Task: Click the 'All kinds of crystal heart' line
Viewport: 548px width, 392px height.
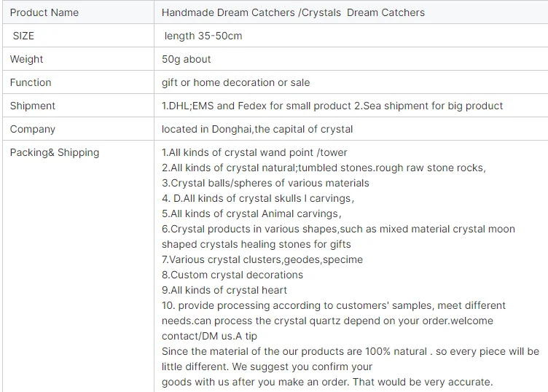Action: (224, 290)
